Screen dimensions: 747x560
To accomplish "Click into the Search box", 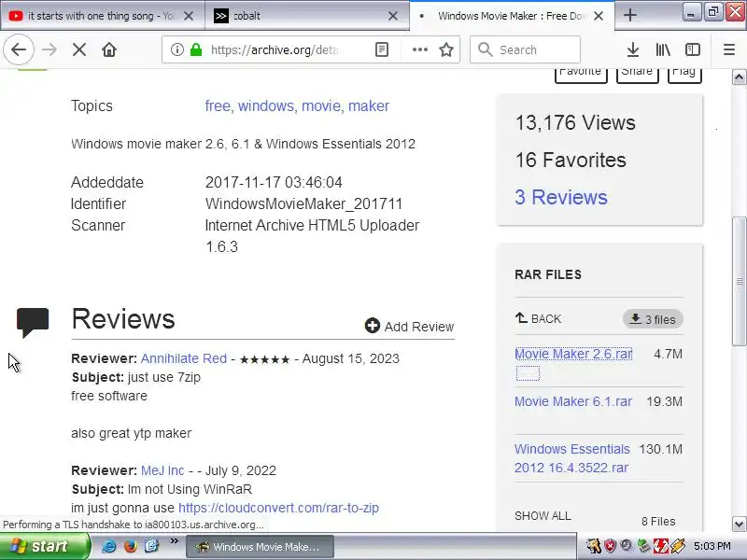I will 526,49.
